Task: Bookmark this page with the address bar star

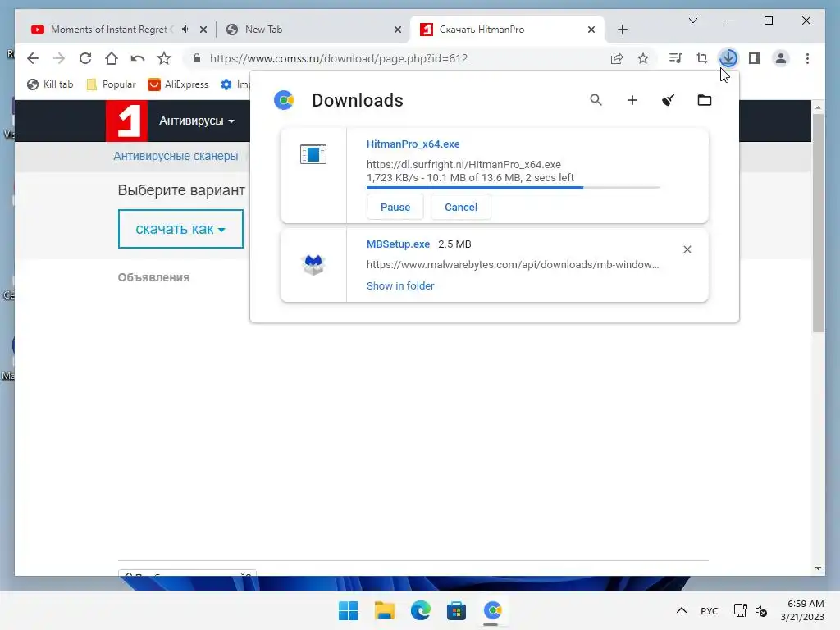Action: (x=643, y=58)
